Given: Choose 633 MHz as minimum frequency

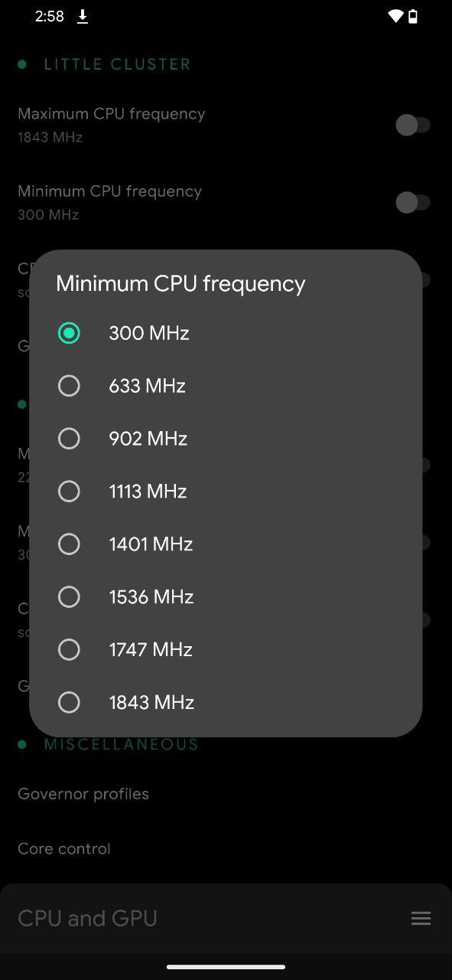Looking at the screenshot, I should click(226, 386).
